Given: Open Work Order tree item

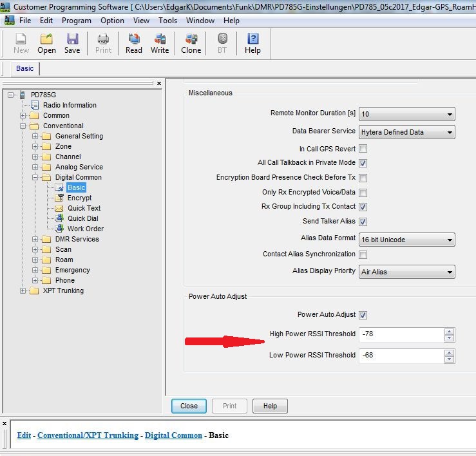Looking at the screenshot, I should pos(85,229).
